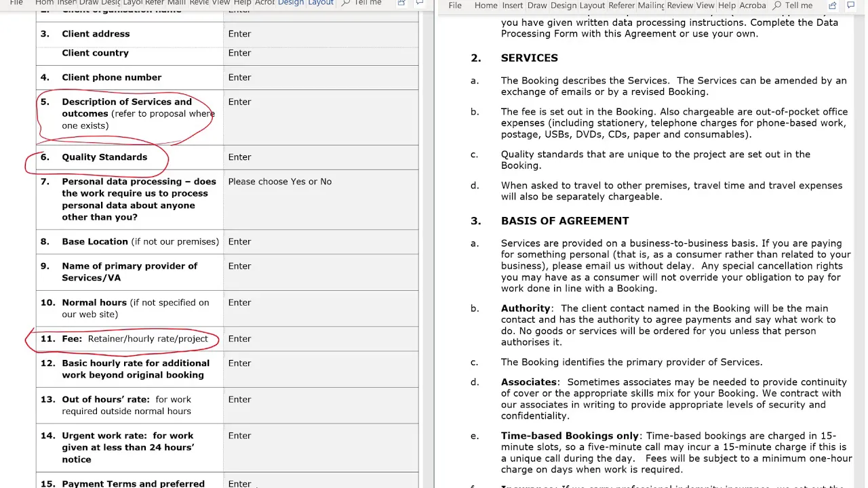Open the Tell me search icon in right Word window
This screenshot has height=488, width=868.
(x=777, y=5)
